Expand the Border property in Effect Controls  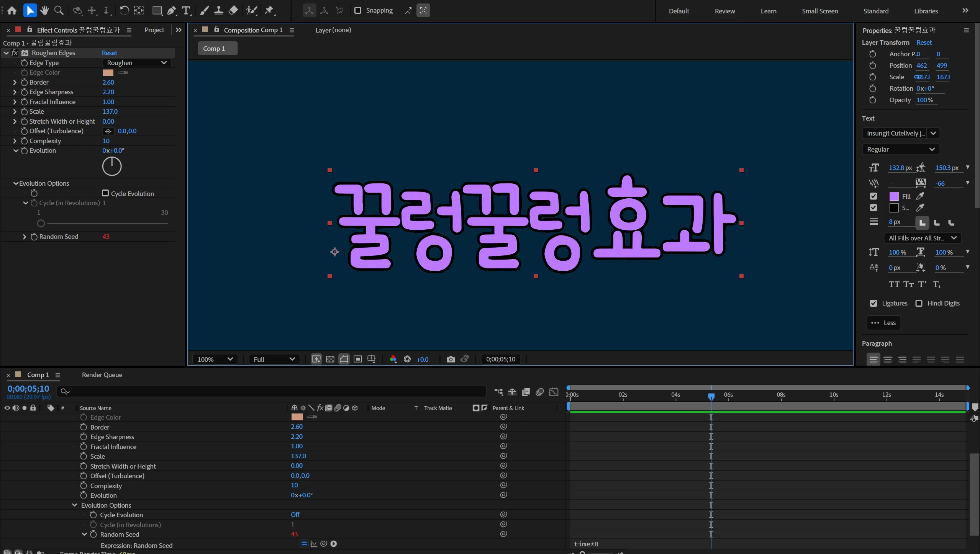(x=15, y=82)
